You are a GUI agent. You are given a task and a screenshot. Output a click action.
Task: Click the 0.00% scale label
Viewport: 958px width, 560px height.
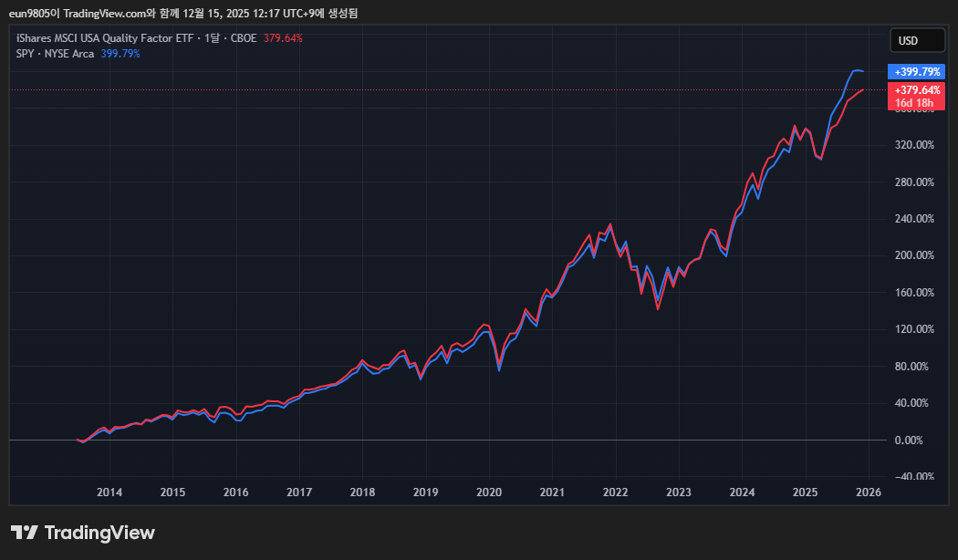(x=909, y=441)
